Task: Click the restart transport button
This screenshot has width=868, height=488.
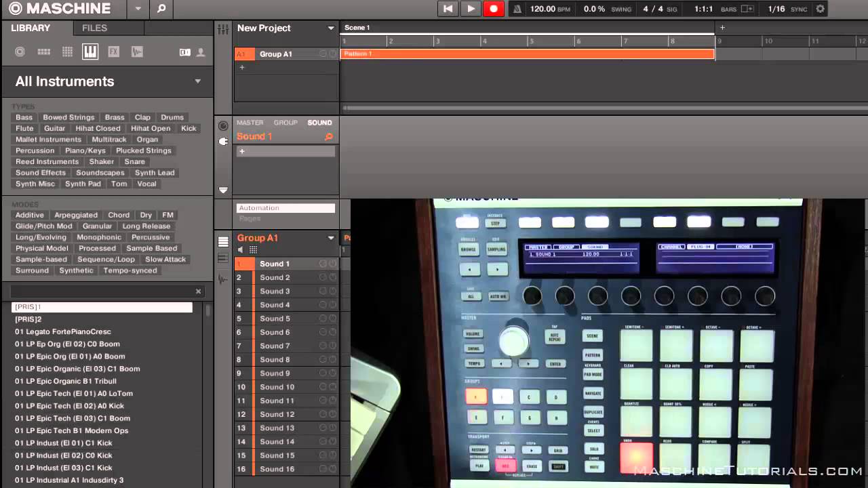Action: (448, 9)
